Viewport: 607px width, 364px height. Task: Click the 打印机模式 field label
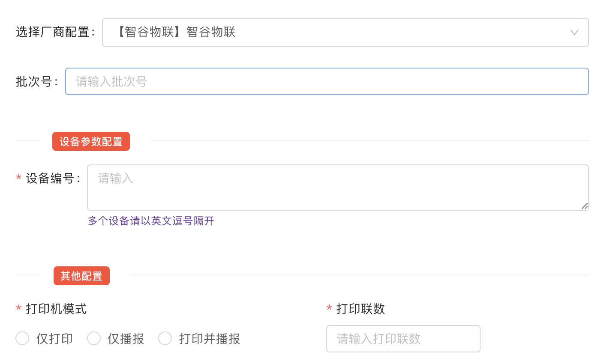pos(55,308)
